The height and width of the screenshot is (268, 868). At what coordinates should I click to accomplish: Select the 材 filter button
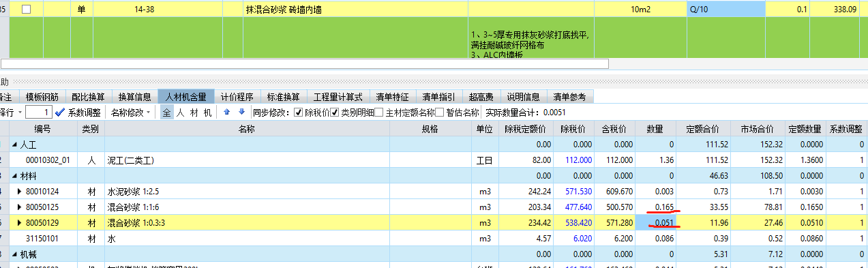(194, 113)
